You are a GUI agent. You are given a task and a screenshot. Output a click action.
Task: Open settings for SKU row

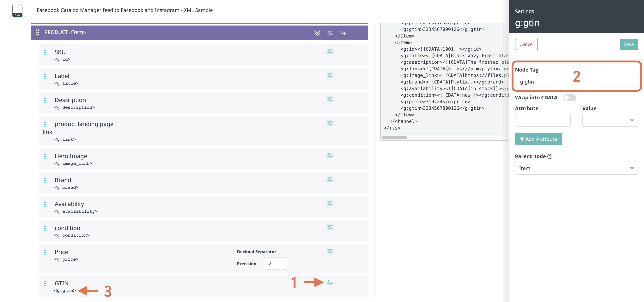coord(330,51)
